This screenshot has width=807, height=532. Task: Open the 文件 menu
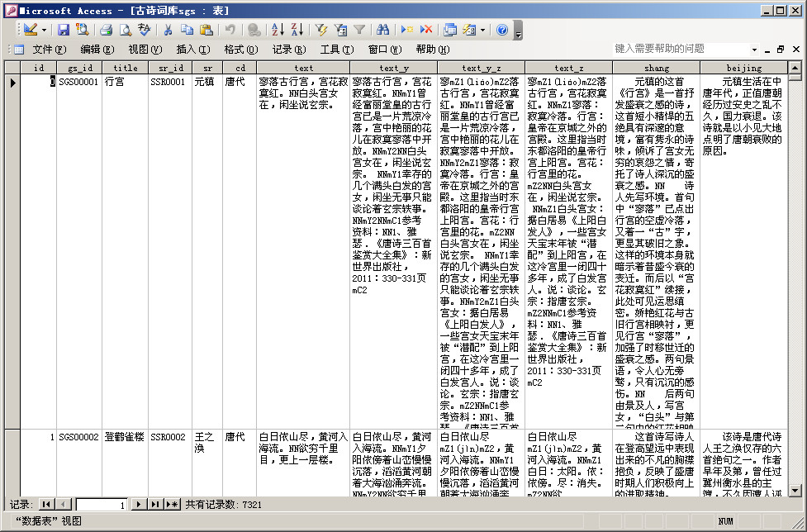tap(49, 50)
